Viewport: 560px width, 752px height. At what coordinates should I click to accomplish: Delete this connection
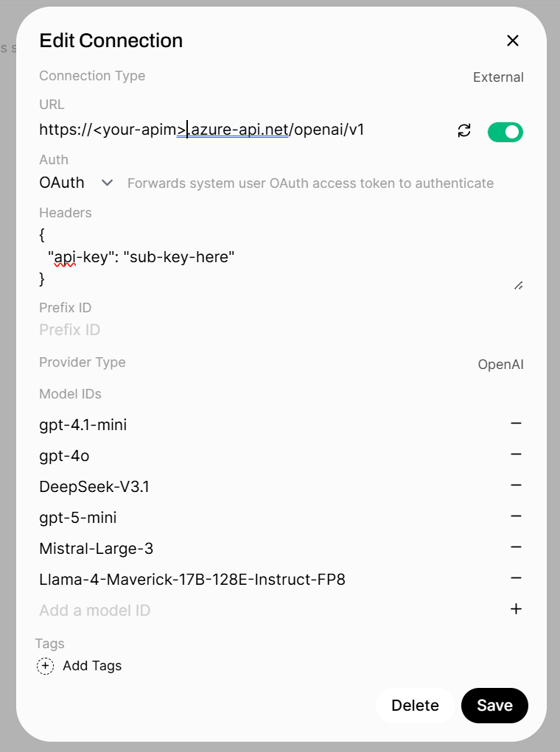click(x=415, y=706)
